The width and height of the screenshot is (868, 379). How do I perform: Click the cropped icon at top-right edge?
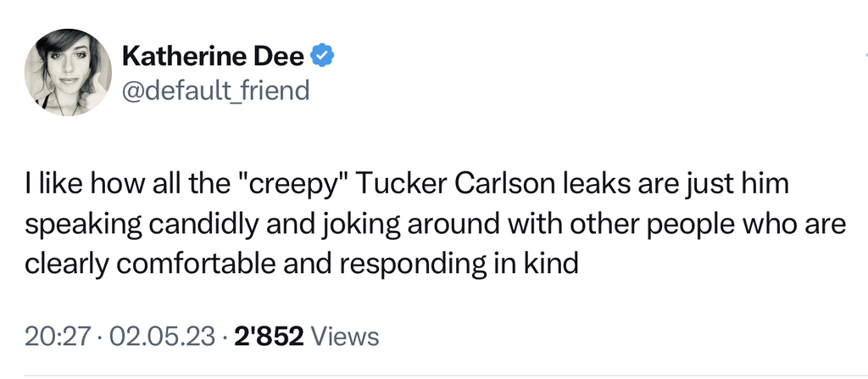pos(865,54)
